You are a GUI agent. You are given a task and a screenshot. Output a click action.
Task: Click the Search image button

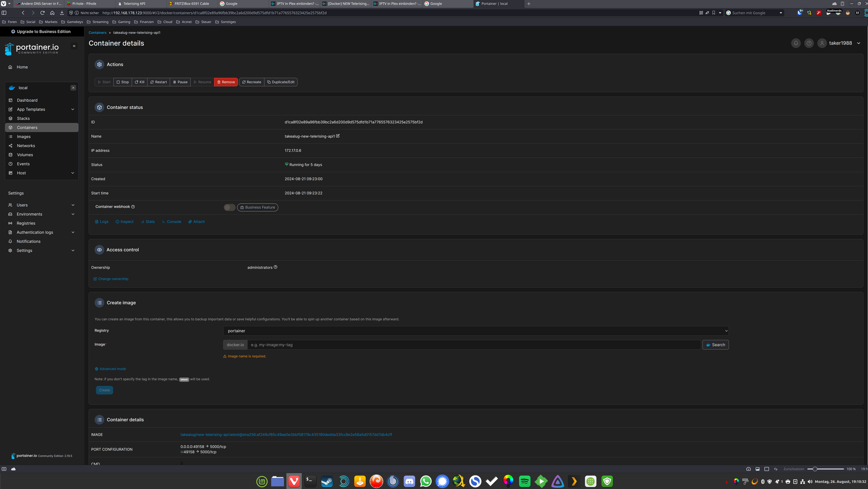click(715, 345)
